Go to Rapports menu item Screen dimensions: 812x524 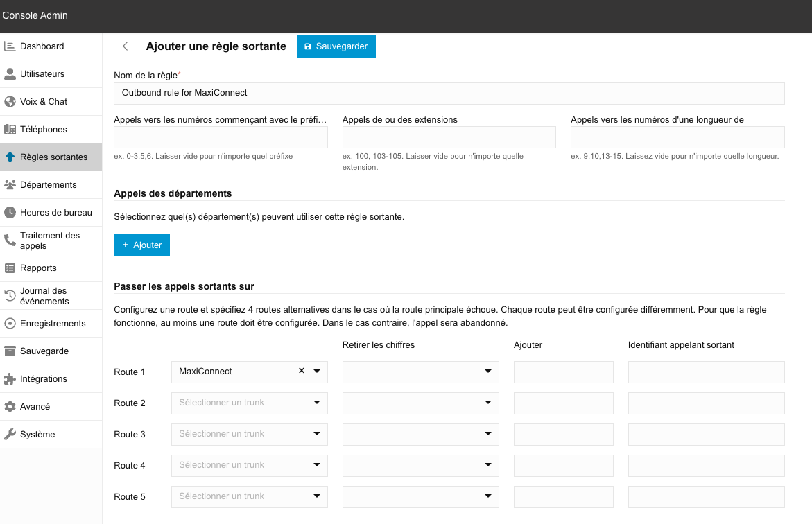coord(38,268)
